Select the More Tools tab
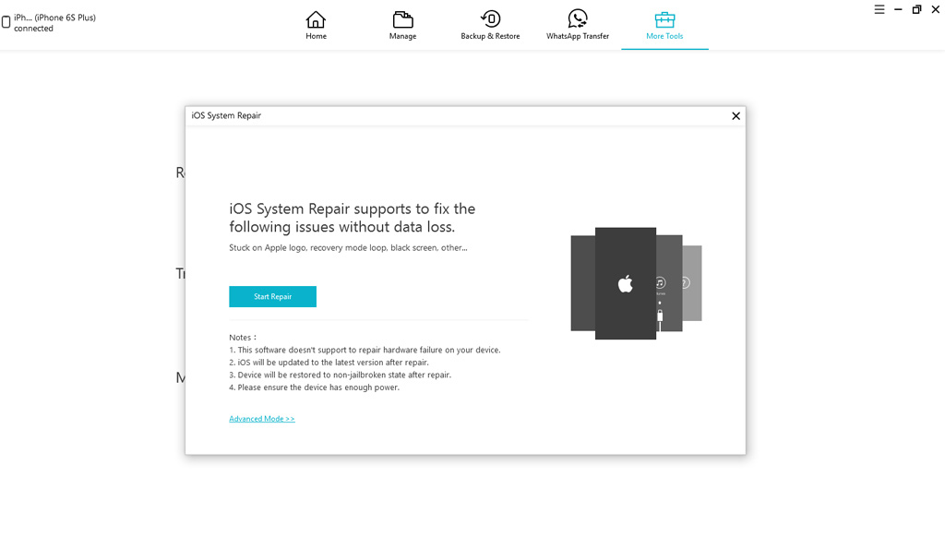The width and height of the screenshot is (945, 560). coord(664,25)
